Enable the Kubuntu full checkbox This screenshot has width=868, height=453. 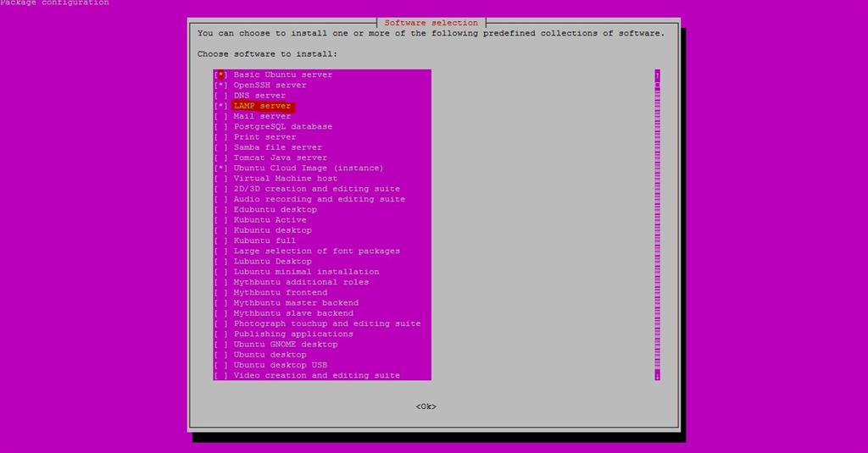[x=221, y=240]
